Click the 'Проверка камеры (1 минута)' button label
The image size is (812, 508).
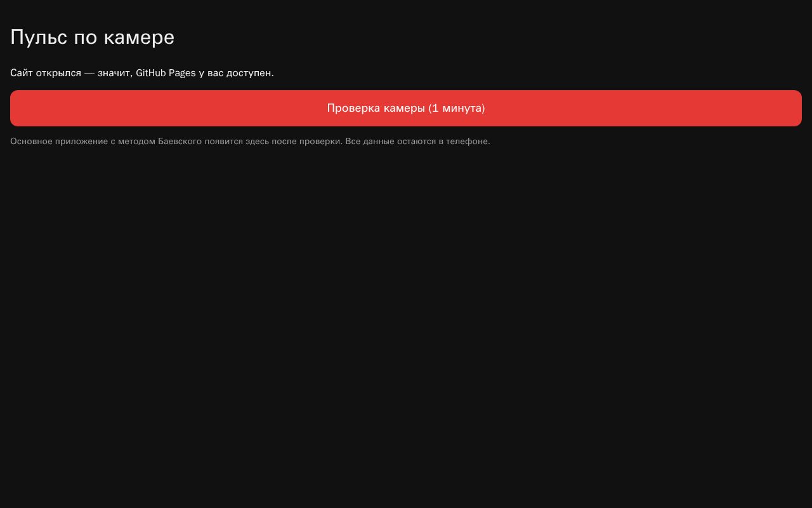[x=406, y=108]
